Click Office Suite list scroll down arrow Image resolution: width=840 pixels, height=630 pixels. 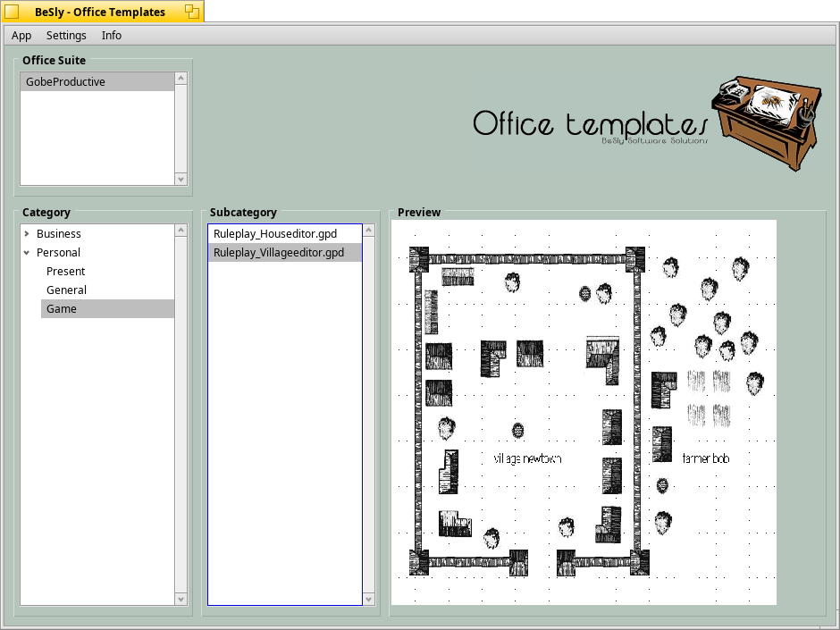pos(181,179)
